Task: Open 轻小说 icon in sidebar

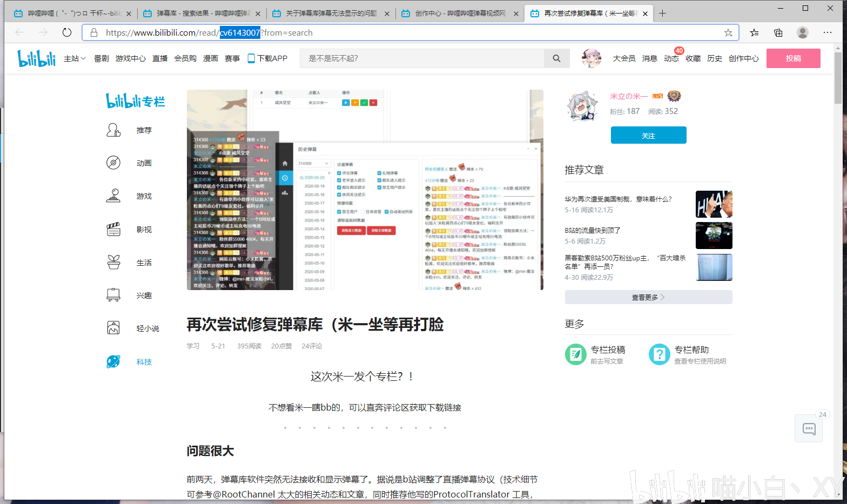Action: pos(113,328)
